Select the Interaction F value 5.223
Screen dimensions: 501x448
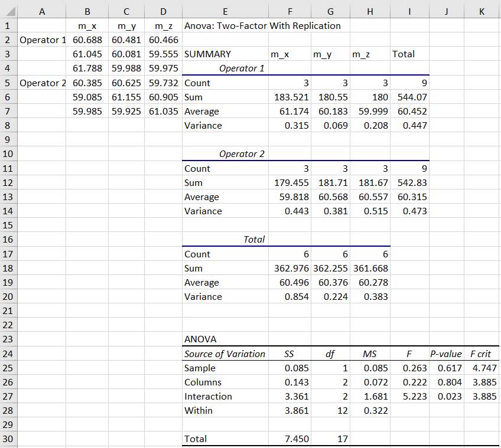click(x=415, y=396)
